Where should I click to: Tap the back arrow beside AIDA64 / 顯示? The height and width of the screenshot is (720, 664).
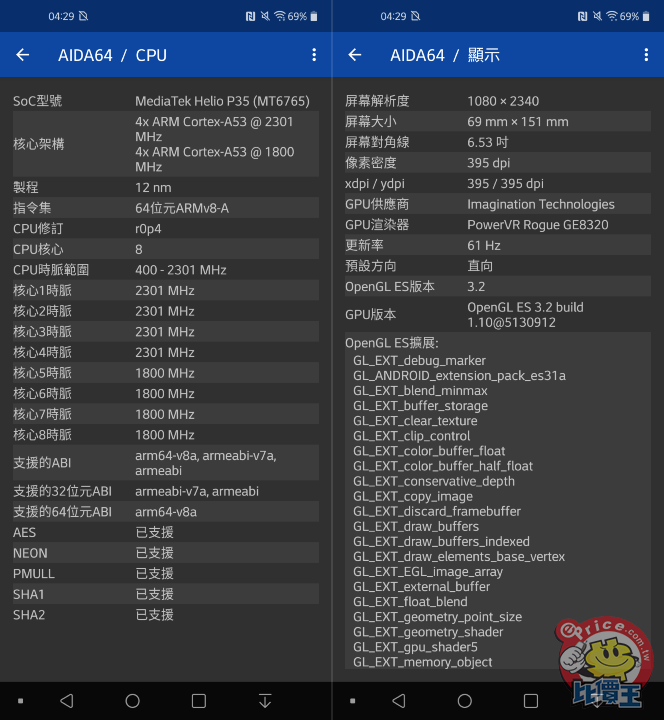(354, 55)
